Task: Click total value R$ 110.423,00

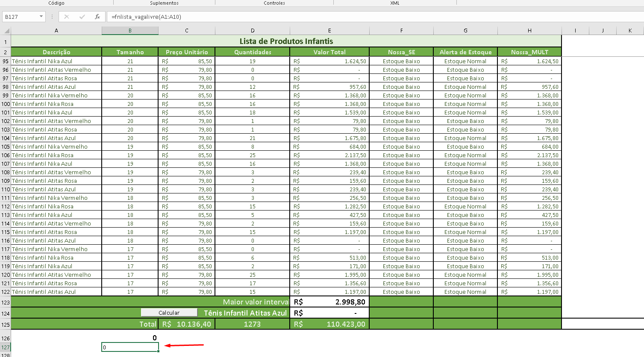Action: point(329,324)
